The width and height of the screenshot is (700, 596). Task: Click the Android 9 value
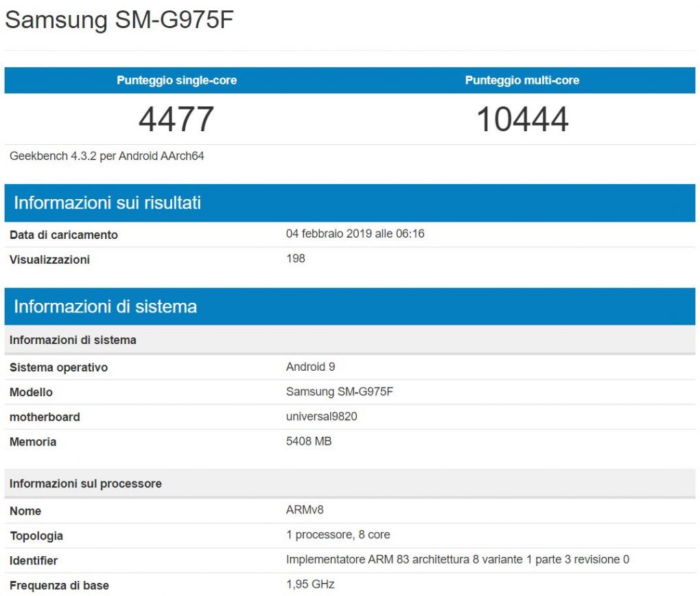(x=311, y=367)
